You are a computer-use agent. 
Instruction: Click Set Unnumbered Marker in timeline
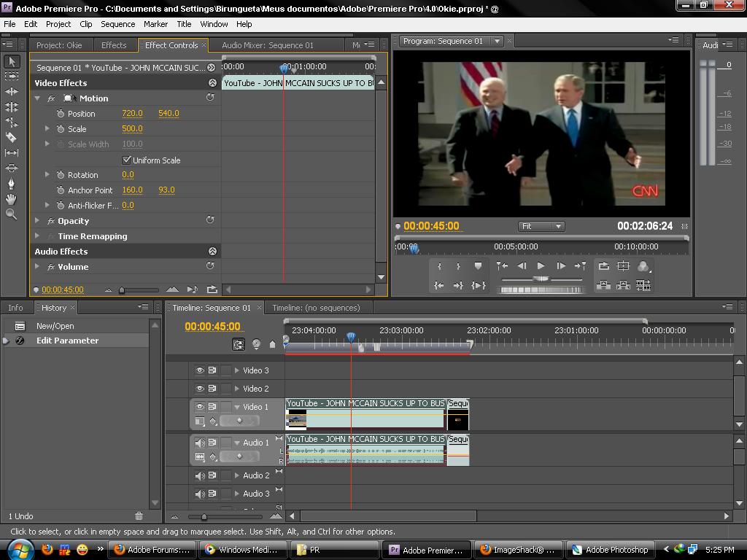tap(273, 344)
